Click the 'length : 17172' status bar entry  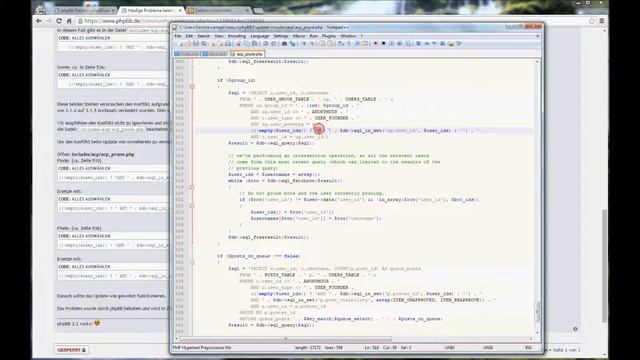[x=308, y=348]
